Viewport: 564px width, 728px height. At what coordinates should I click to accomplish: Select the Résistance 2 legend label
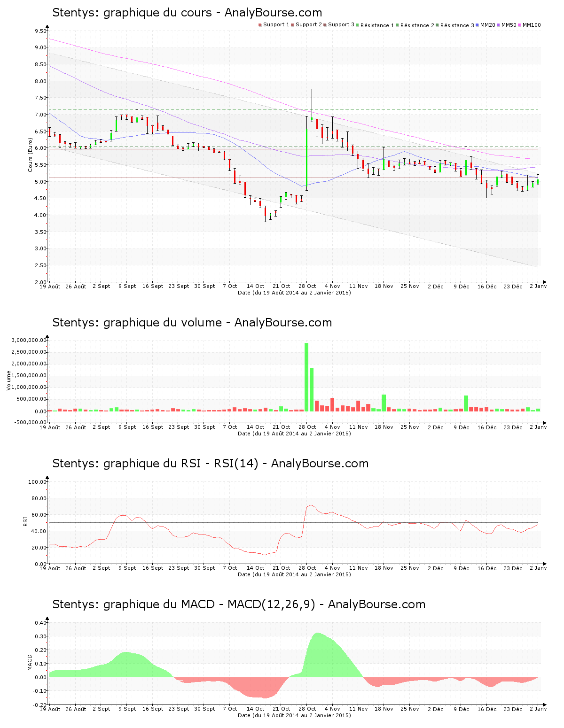pyautogui.click(x=417, y=25)
